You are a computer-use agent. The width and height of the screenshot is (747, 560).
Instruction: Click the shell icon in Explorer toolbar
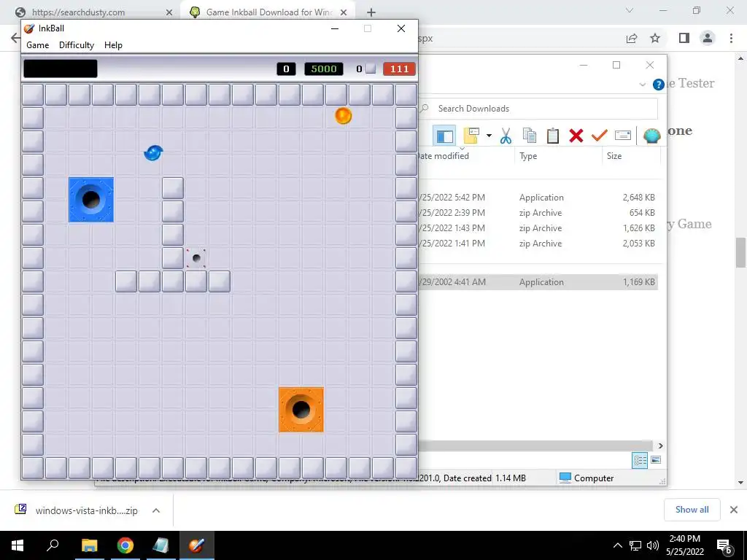tap(651, 136)
